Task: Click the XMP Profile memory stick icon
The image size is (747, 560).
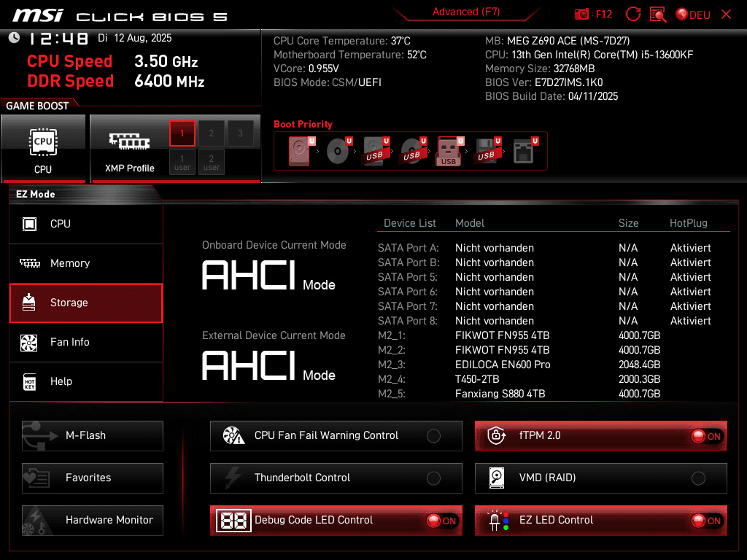Action: click(129, 141)
